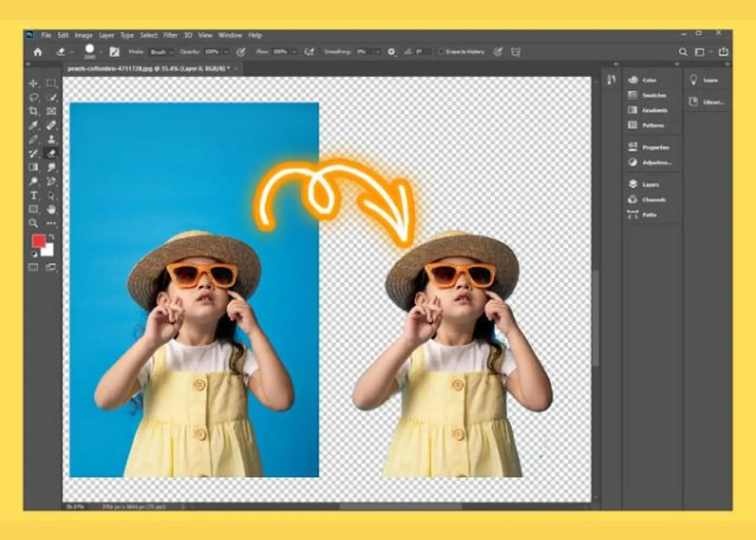Swap foreground and background colors
The height and width of the screenshot is (540, 756).
[x=52, y=237]
